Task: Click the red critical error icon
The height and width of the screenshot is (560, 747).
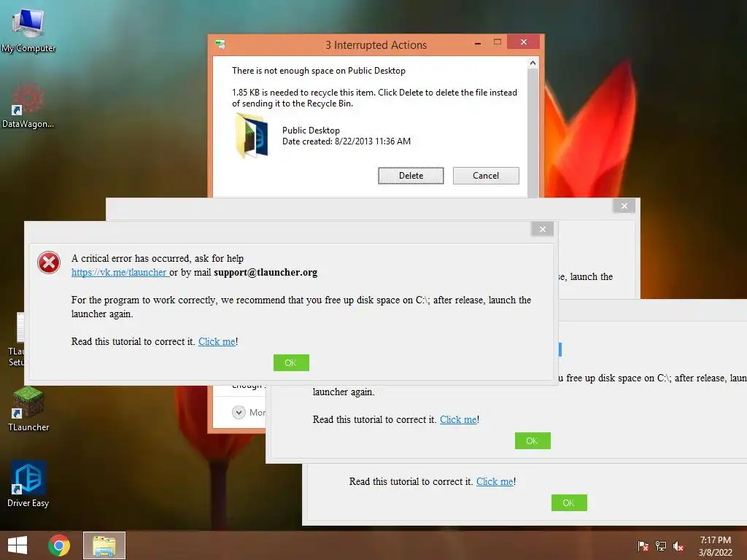Action: [x=49, y=262]
